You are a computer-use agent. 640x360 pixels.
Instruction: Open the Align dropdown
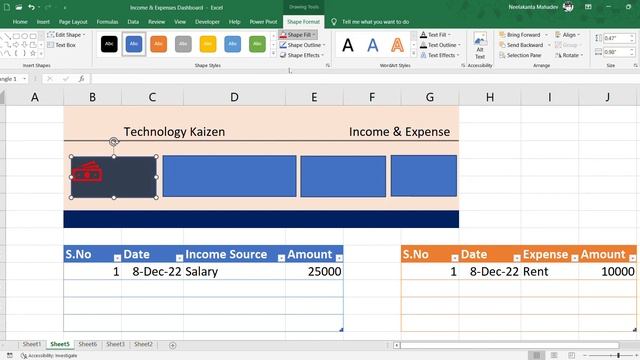point(568,35)
